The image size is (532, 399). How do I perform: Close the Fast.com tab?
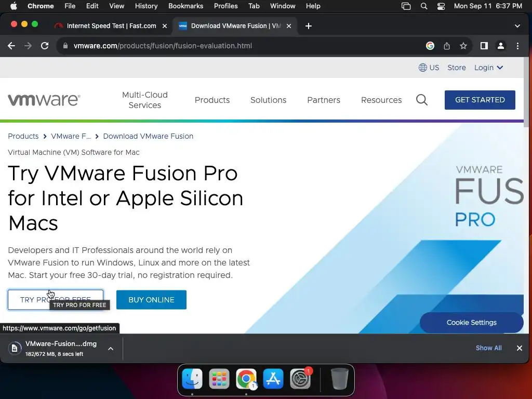[165, 26]
